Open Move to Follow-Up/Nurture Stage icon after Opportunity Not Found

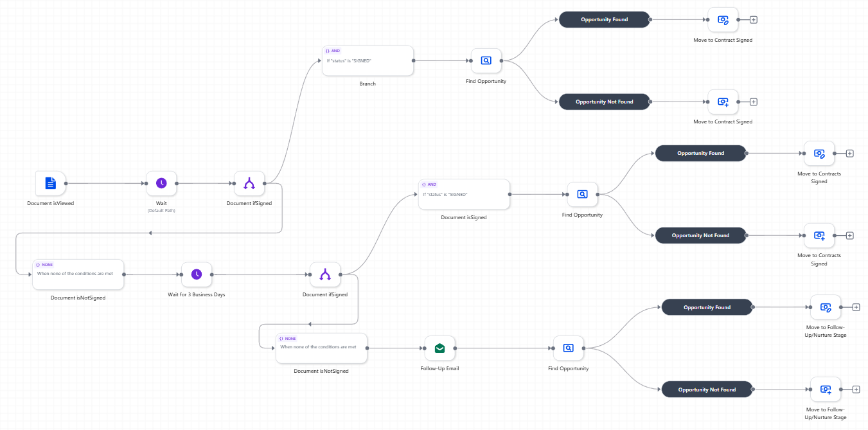[x=826, y=390]
